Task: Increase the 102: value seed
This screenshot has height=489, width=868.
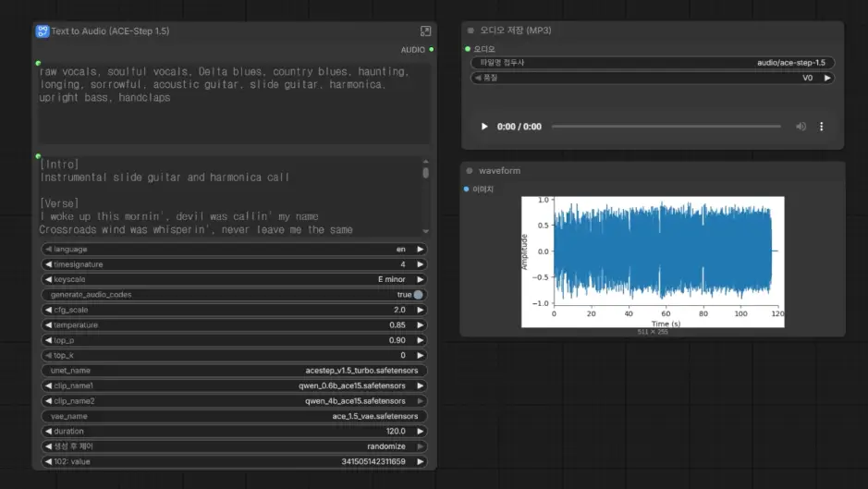Action: click(421, 461)
